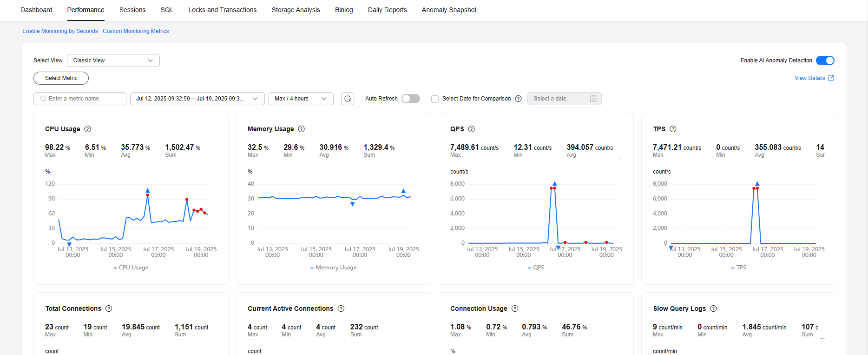Go to the Daily Reports tab
The image size is (868, 355).
point(388,10)
